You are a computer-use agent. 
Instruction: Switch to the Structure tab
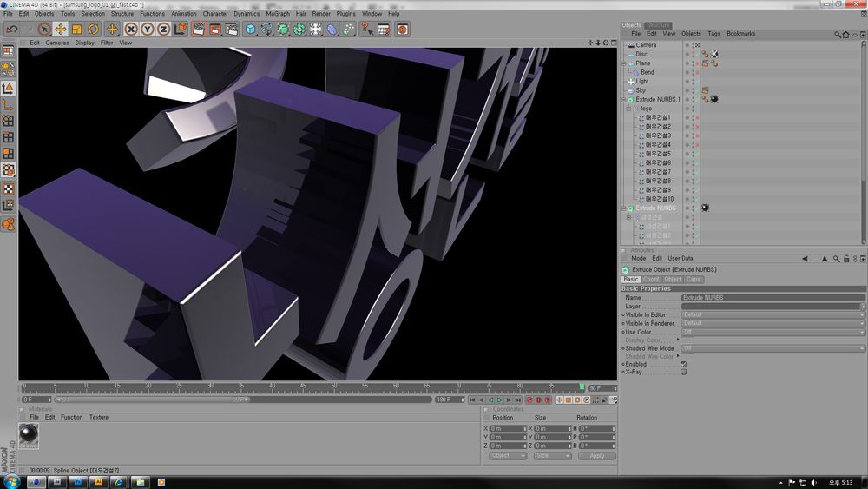(658, 25)
